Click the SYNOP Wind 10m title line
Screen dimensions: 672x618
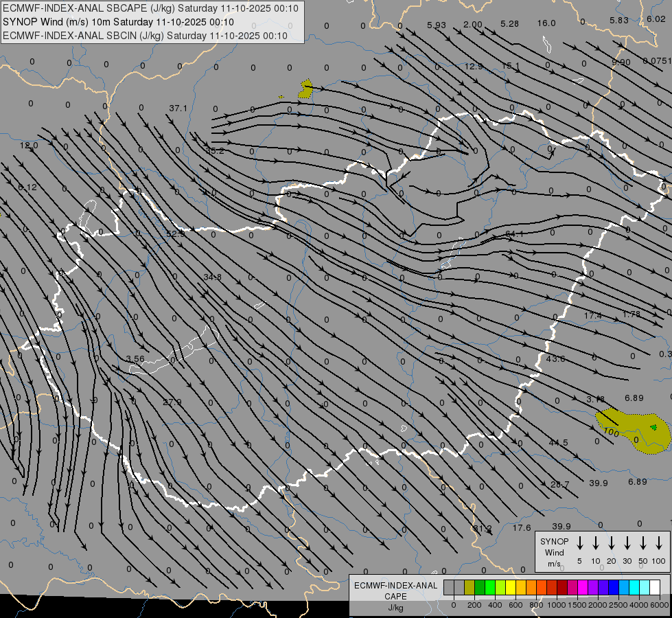(x=118, y=22)
